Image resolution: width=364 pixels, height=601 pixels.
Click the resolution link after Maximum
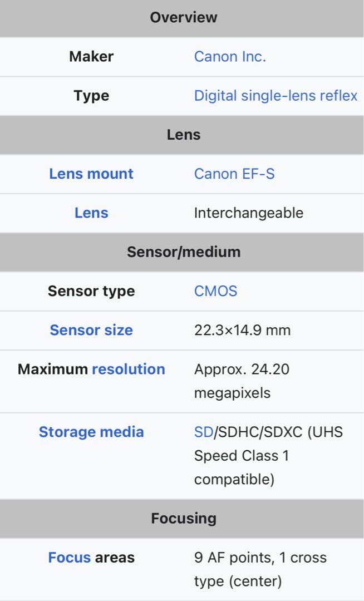(x=129, y=369)
